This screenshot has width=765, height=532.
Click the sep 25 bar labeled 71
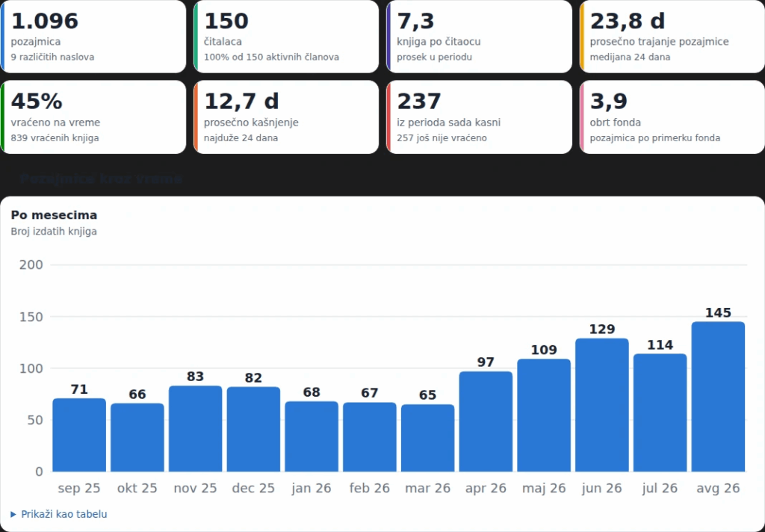point(79,435)
